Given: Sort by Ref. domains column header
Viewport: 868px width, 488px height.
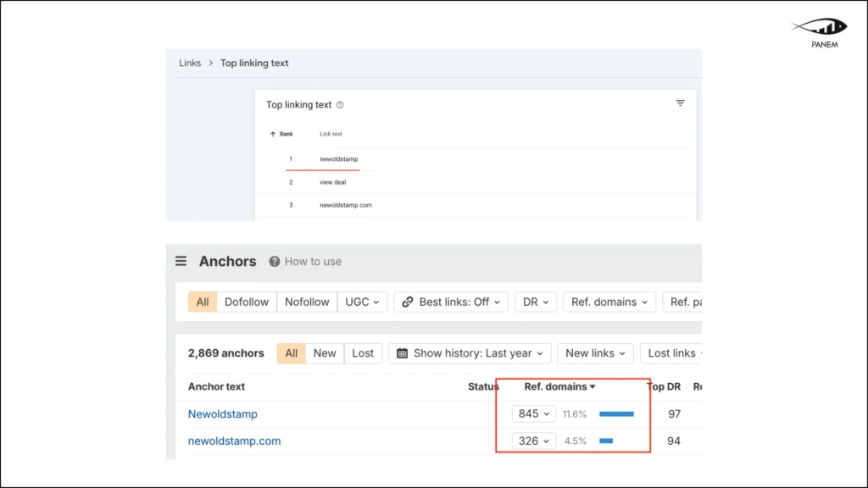Looking at the screenshot, I should click(559, 386).
